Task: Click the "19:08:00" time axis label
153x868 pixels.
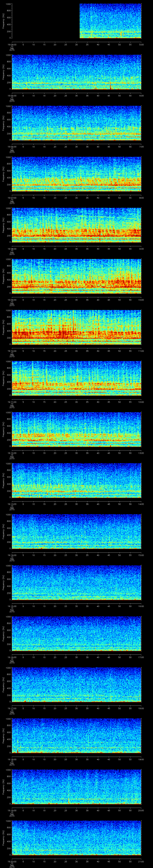Action: [12, 248]
